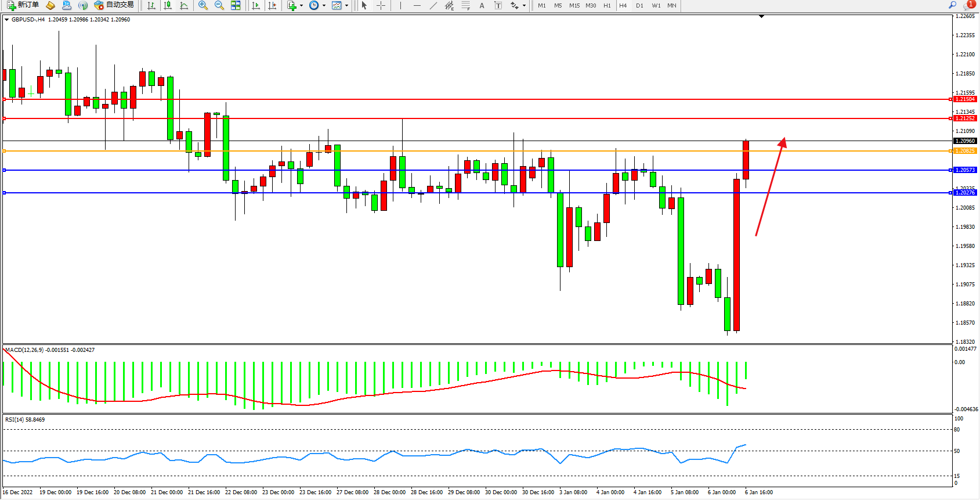
Task: Switch to the M15 timeframe
Action: coord(574,5)
